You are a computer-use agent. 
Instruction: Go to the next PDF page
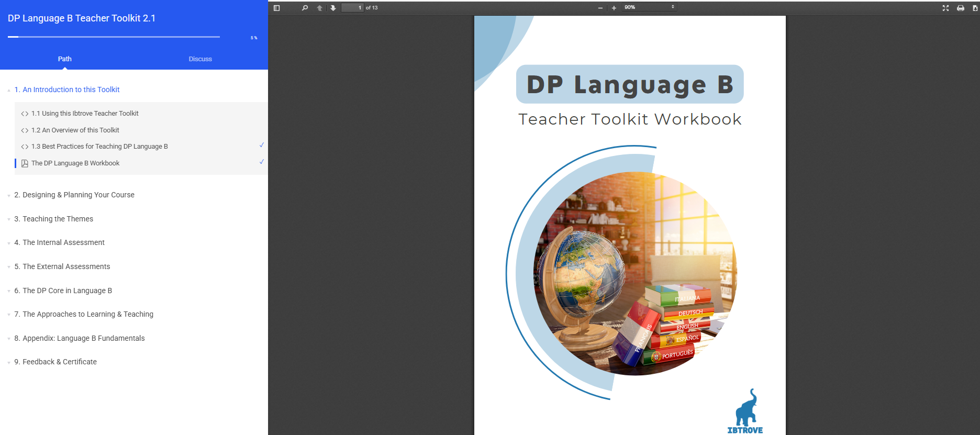coord(333,8)
